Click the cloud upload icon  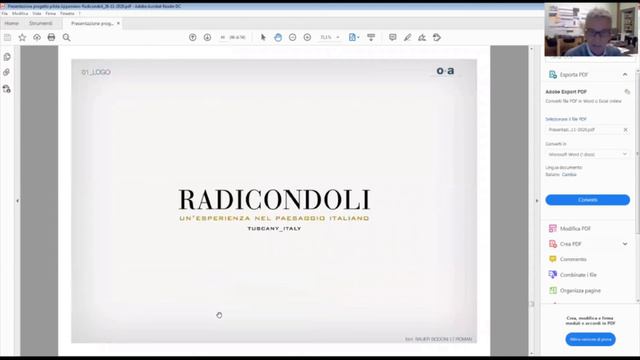click(x=37, y=38)
